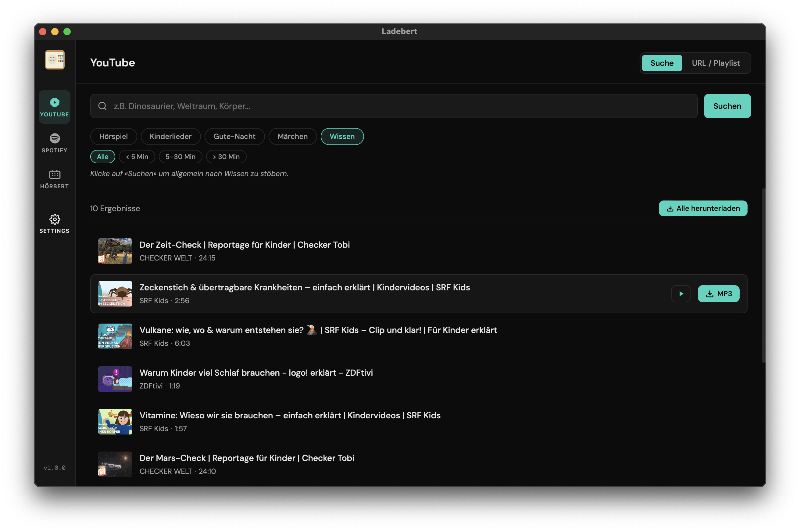Viewport: 800px width, 532px height.
Task: Toggle the Märchen category chip
Action: tap(292, 137)
